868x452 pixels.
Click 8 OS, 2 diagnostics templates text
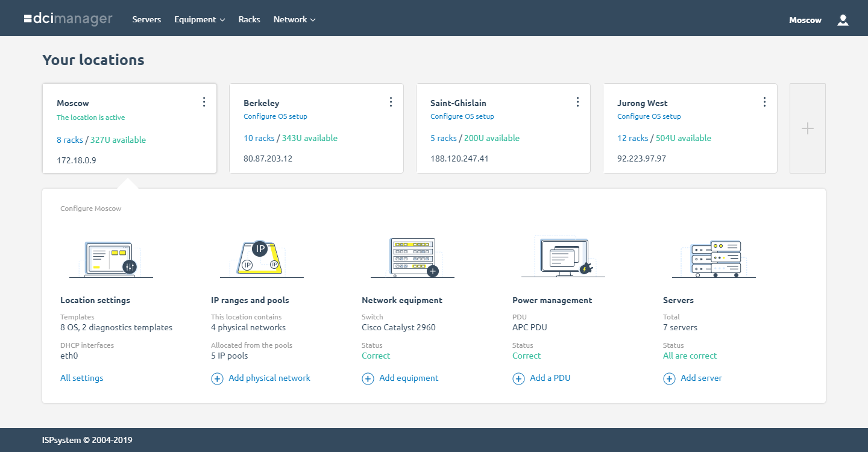[116, 327]
